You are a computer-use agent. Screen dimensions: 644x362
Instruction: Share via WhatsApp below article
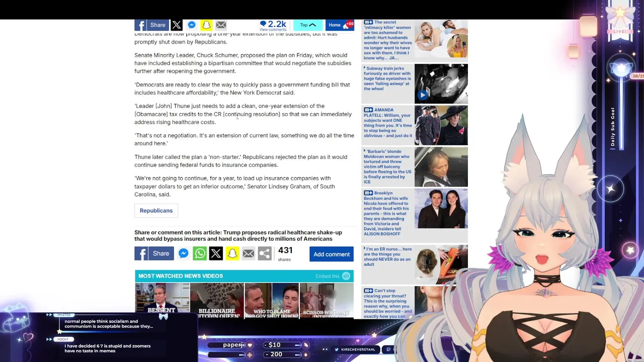[200, 254]
